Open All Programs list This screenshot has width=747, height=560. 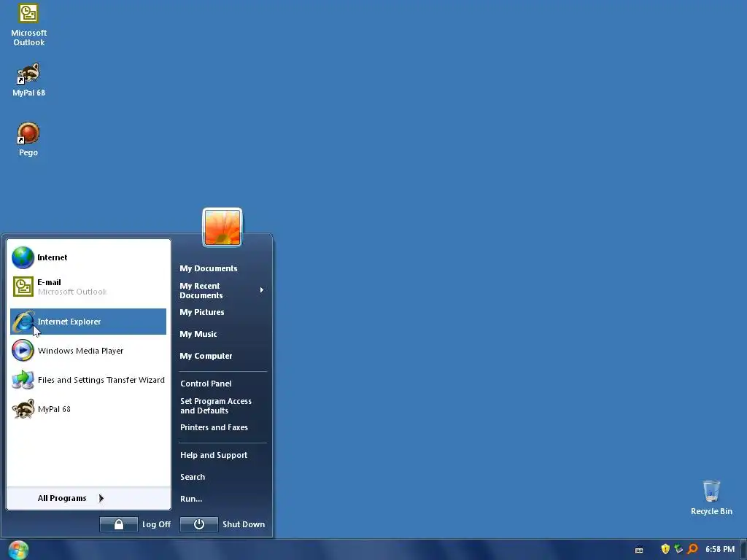tap(62, 498)
